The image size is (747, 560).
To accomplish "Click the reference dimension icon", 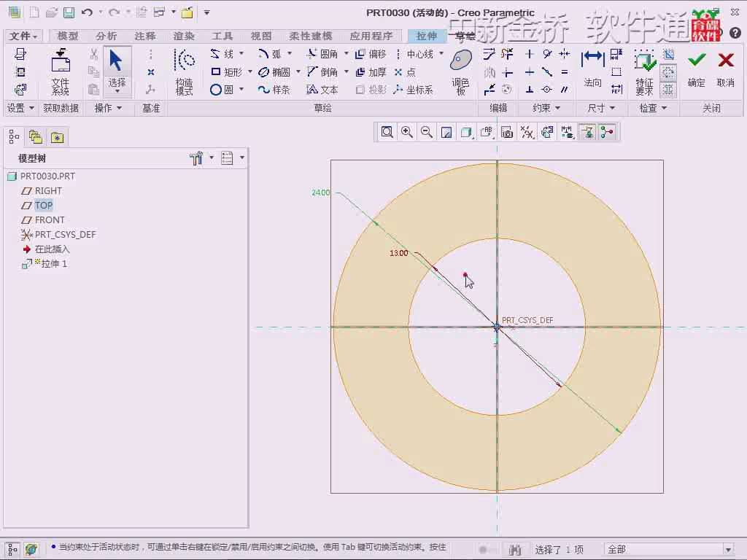I will (616, 90).
